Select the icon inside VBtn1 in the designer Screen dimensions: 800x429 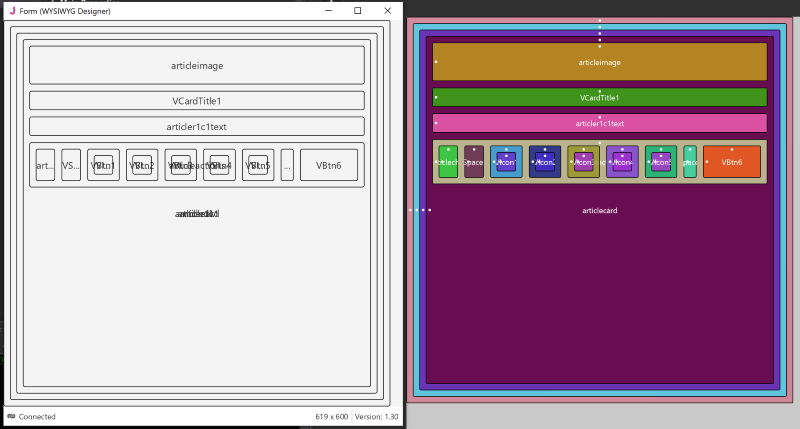tap(104, 165)
